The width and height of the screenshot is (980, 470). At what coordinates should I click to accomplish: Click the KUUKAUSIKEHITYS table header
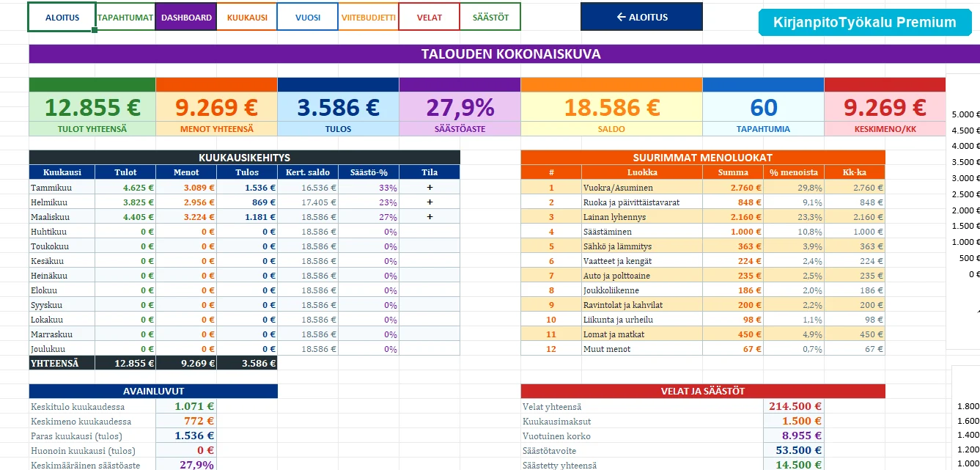244,158
